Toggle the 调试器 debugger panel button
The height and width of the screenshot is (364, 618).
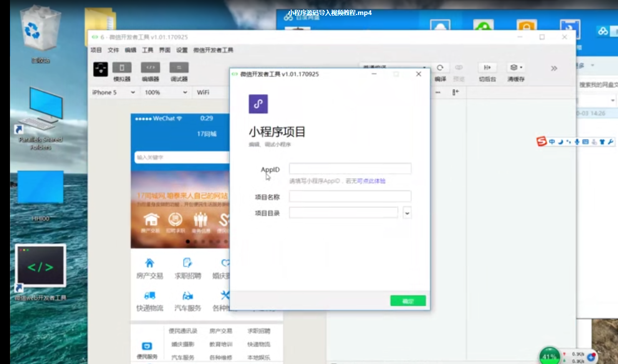(x=179, y=68)
